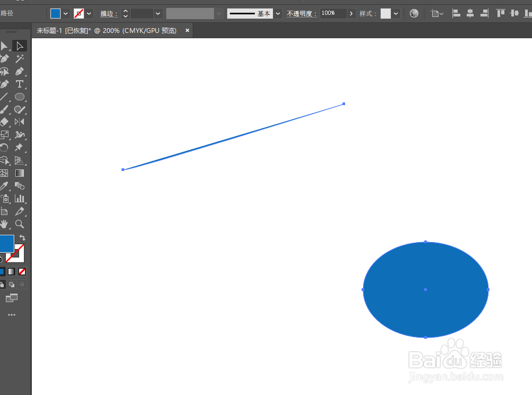
Task: Select the Line Segment tool
Action: click(4, 97)
